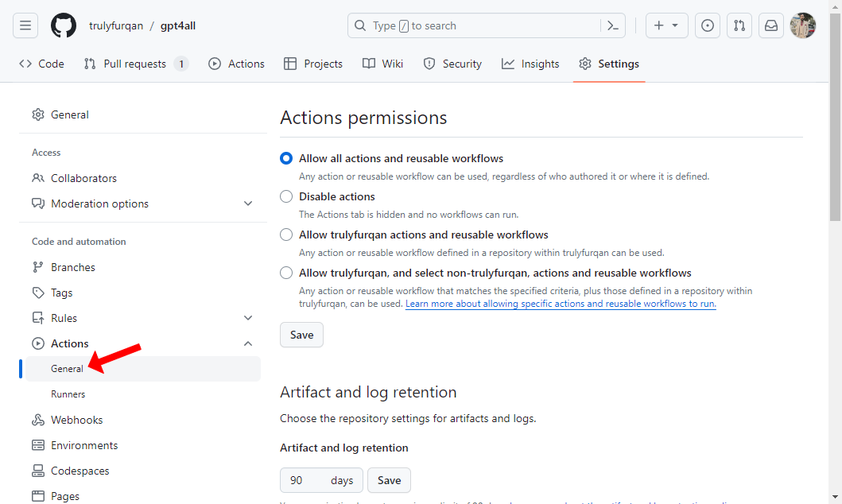The image size is (842, 504).
Task: Open the create new plus dropdown
Action: coord(666,25)
